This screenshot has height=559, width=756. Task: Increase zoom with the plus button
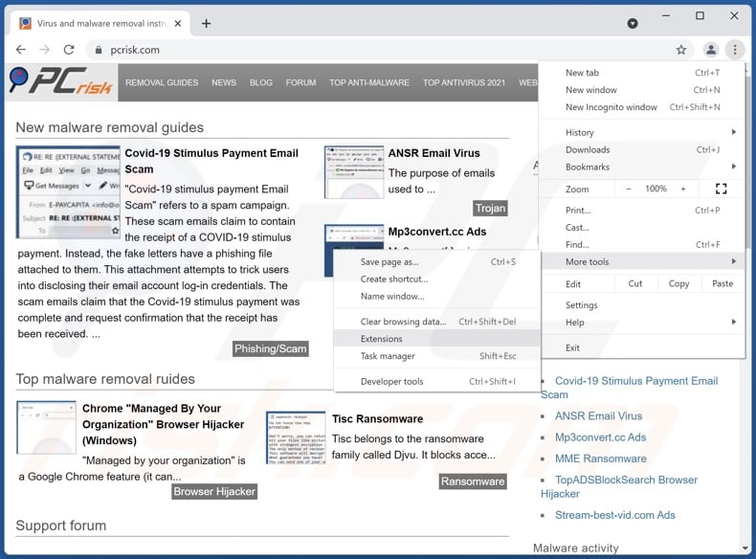(x=682, y=190)
